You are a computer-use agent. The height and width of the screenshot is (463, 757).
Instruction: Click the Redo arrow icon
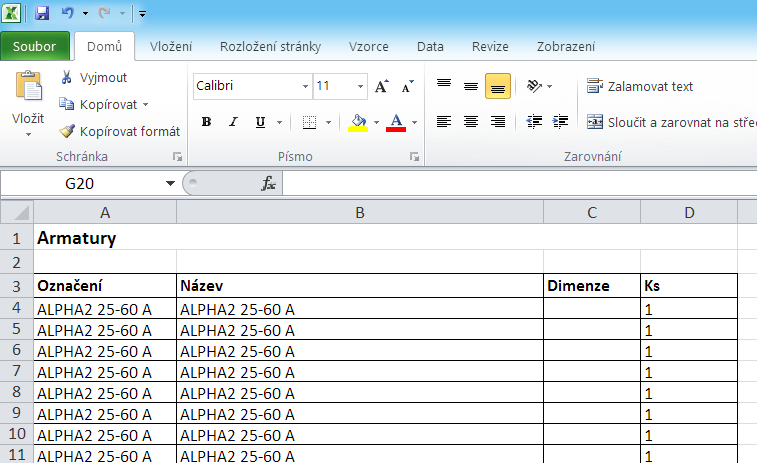104,13
